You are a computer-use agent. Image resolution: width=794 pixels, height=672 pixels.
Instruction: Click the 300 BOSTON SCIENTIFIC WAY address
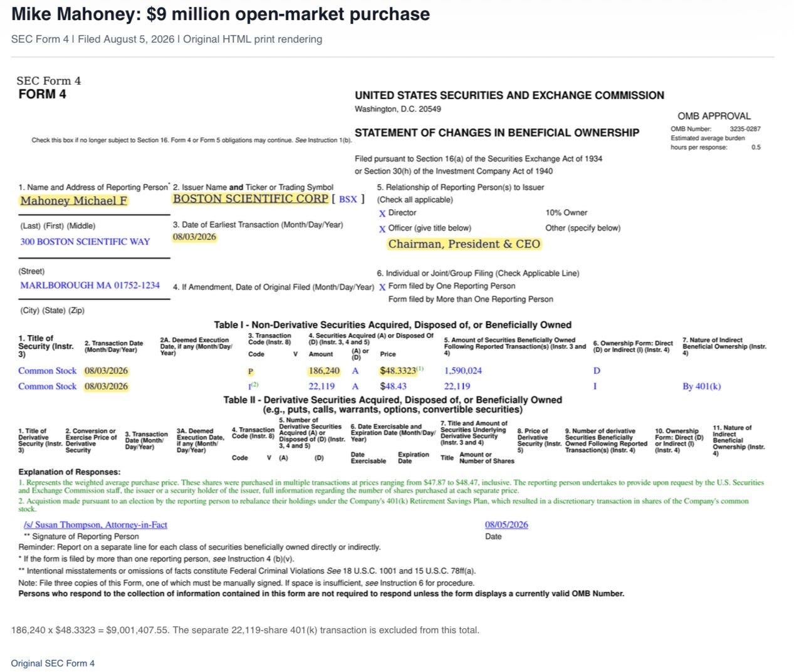85,242
